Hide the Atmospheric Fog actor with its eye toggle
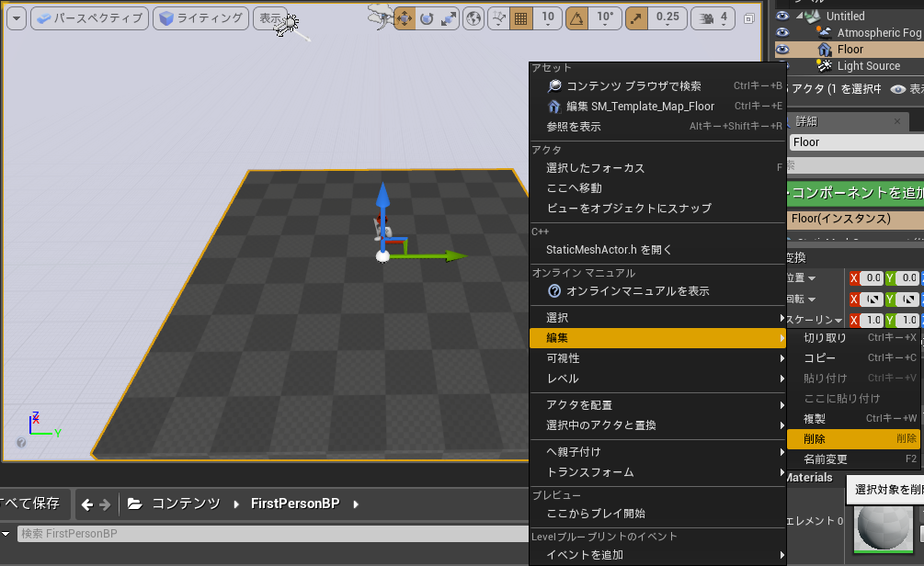The image size is (924, 566). tap(781, 33)
